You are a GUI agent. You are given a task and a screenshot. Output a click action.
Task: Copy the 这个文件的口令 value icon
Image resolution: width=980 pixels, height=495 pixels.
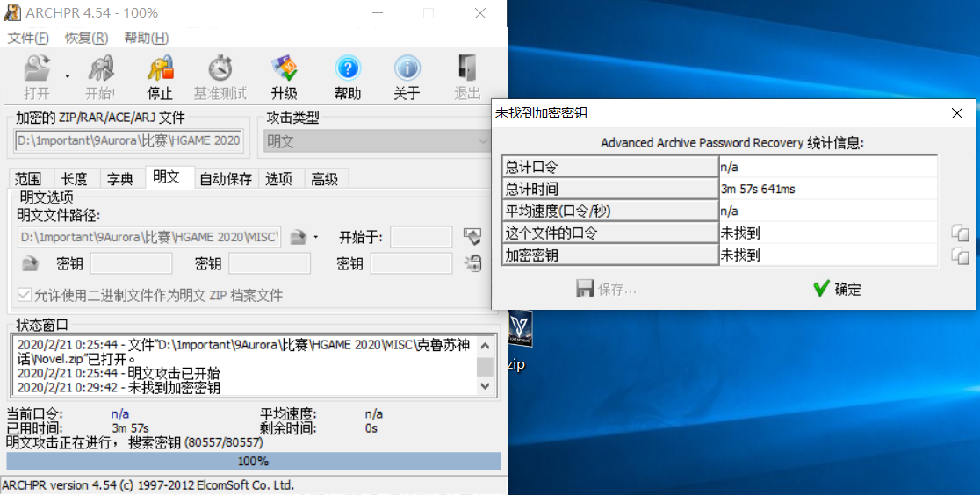(960, 233)
